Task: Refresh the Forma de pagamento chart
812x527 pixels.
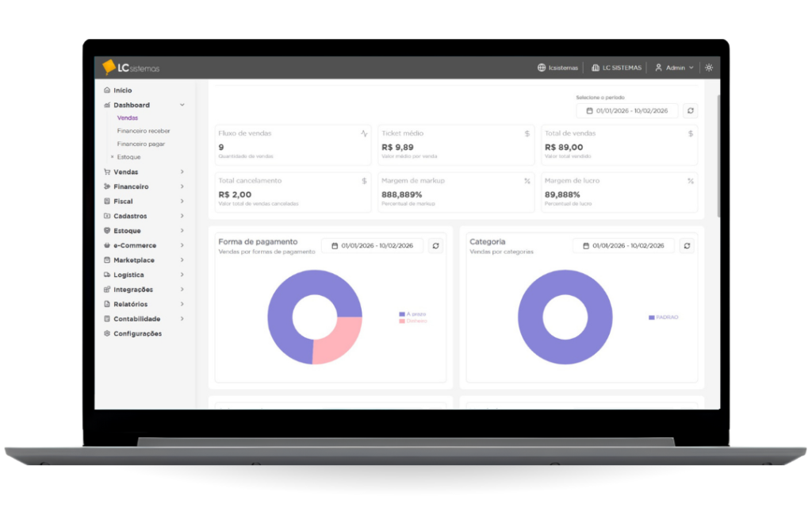Action: point(435,246)
